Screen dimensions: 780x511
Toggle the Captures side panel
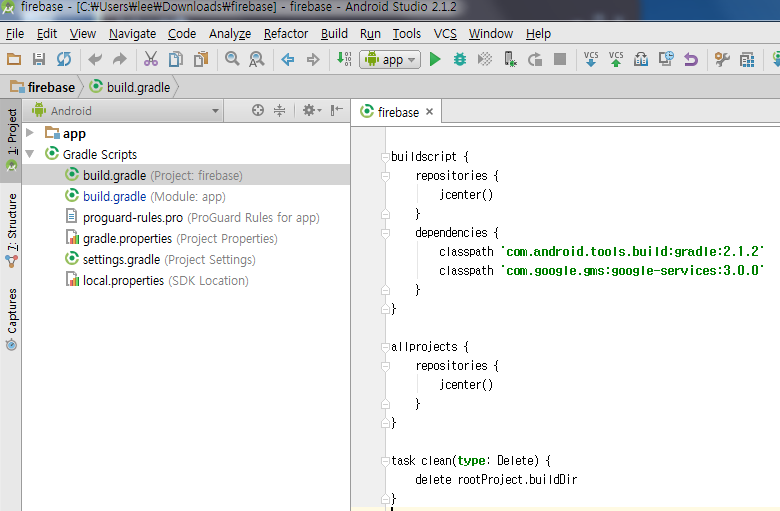coord(11,319)
